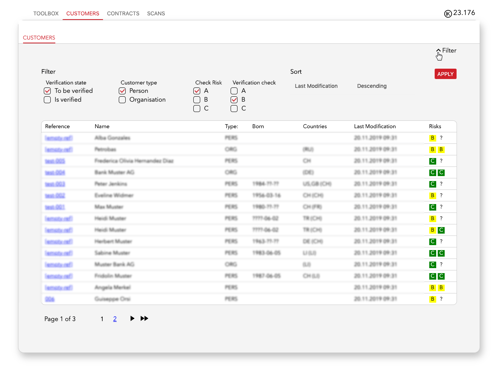The image size is (500, 369).
Task: Open empty ref link for Angela Merkel
Action: (x=59, y=288)
